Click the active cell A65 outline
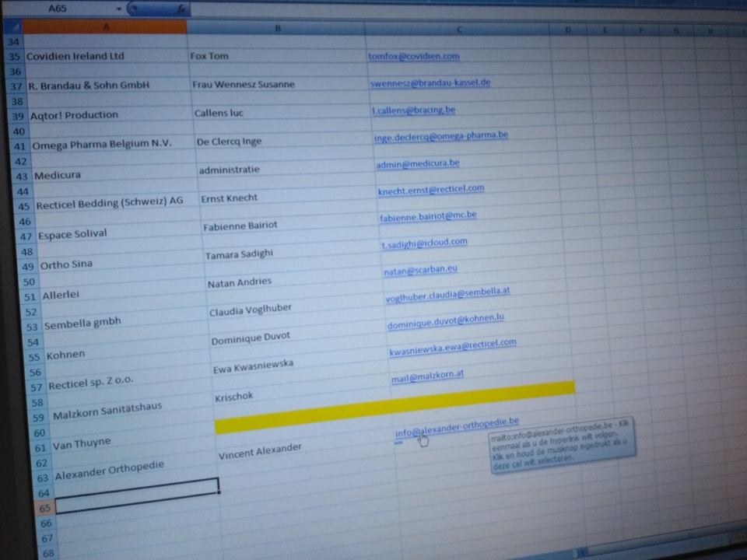Screen dimensions: 747x560 point(138,495)
